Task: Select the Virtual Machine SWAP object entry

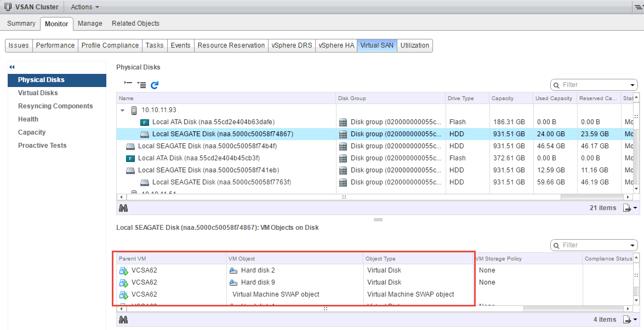Action: (x=276, y=294)
